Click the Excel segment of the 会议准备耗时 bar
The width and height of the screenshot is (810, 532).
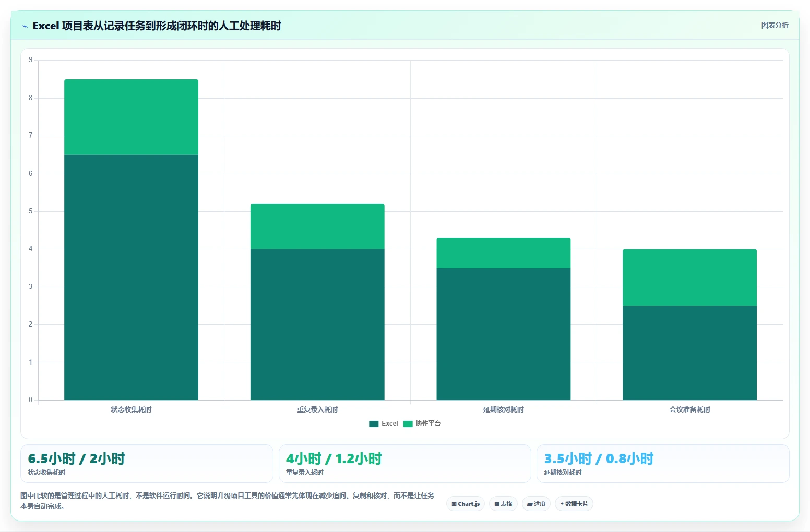[689, 353]
